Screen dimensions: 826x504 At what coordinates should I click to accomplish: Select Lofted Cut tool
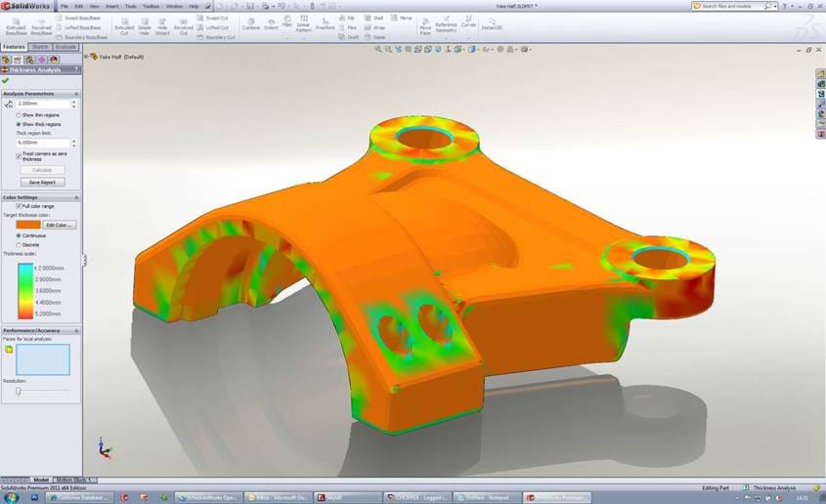coord(212,27)
